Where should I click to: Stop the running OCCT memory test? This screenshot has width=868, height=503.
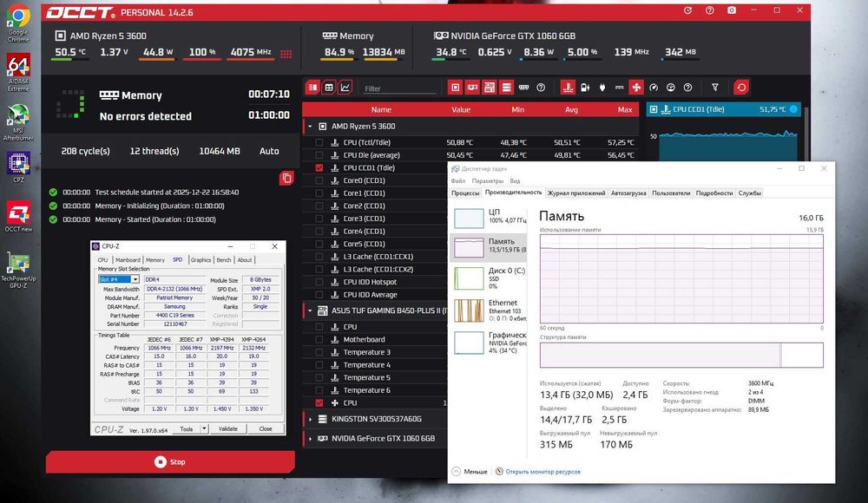point(170,461)
